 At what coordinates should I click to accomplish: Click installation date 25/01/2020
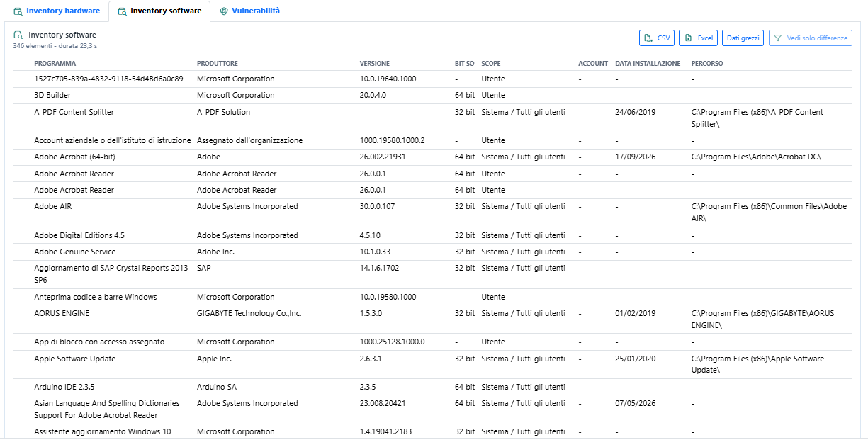pos(636,359)
